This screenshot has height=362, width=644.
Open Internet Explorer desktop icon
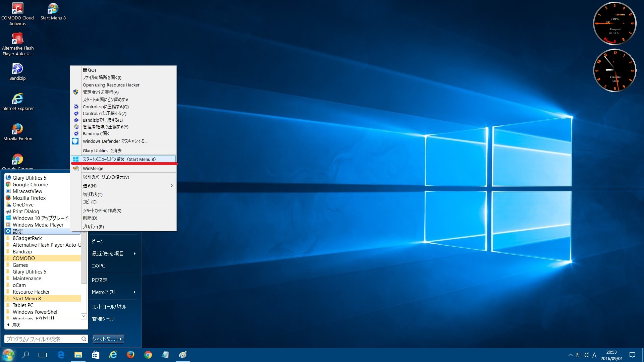click(x=17, y=102)
